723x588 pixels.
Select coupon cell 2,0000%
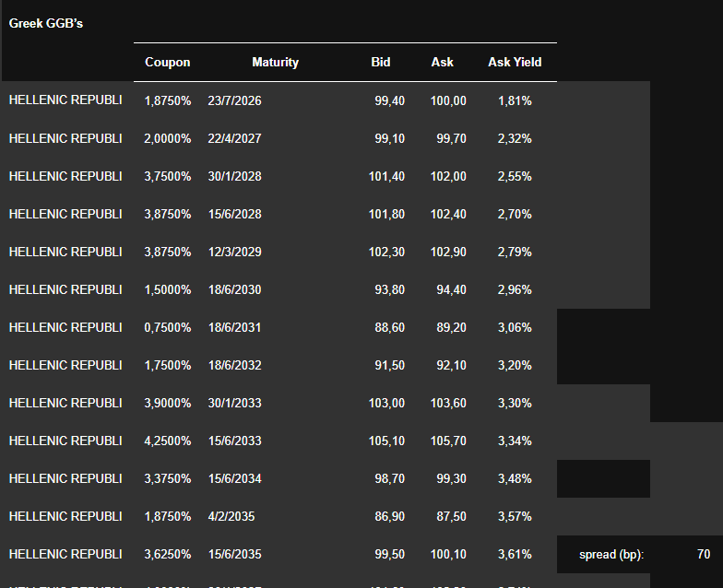tap(168, 138)
